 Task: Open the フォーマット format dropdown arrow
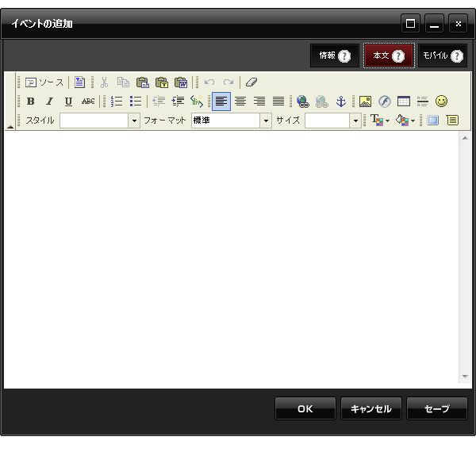point(266,121)
